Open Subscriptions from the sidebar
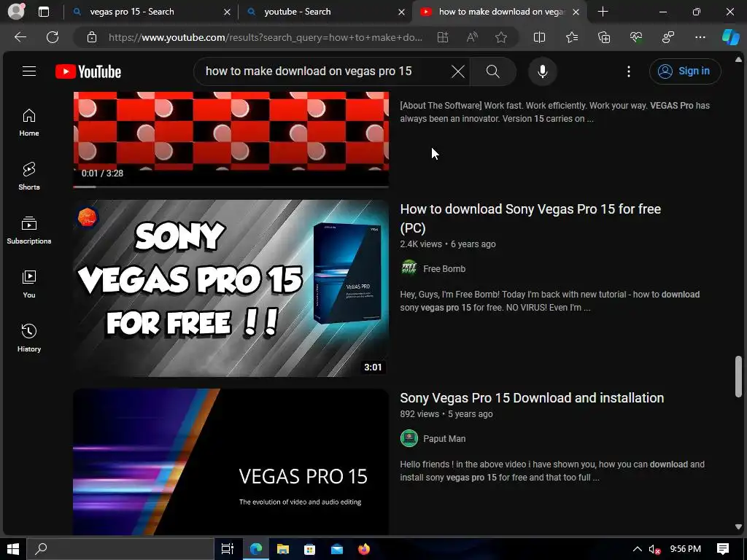 point(29,230)
